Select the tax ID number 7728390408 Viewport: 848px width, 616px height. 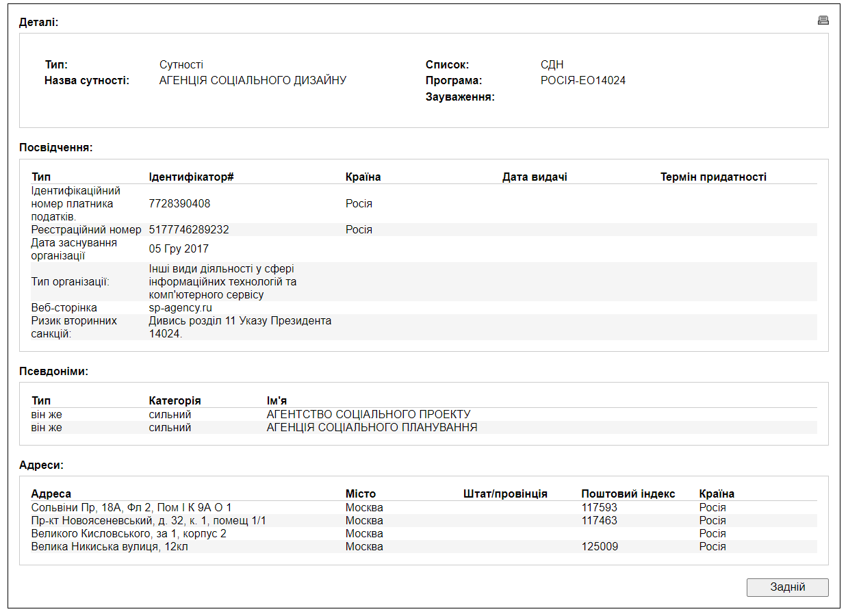179,204
